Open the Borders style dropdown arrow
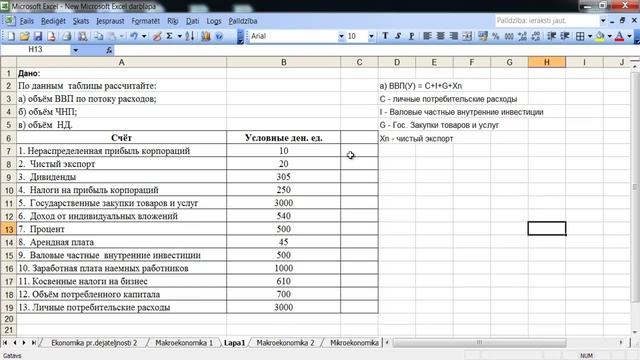Viewport: 640px width, 360px height. tap(590, 36)
